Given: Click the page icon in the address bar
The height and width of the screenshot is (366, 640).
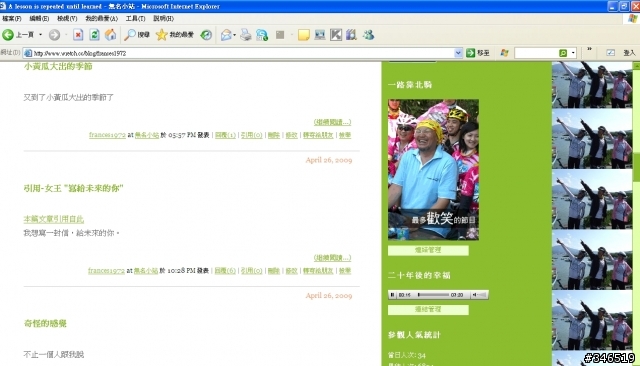Looking at the screenshot, I should (28, 53).
